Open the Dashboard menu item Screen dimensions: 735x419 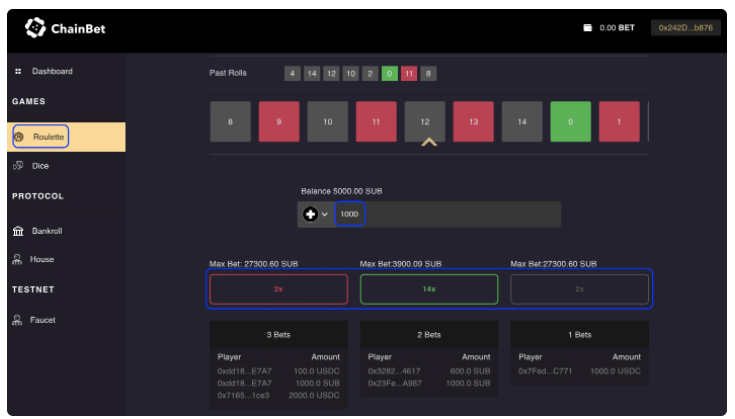(x=52, y=71)
